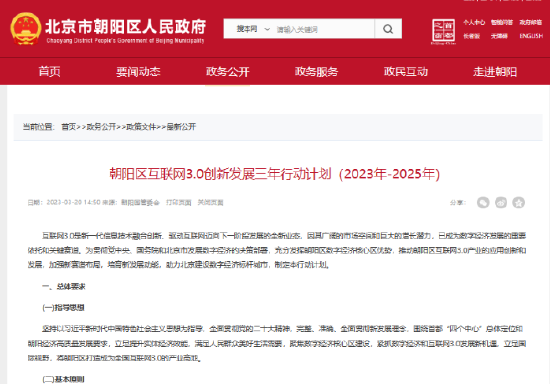550x389 pixels.
Task: Open the 政务服务 navigation tab
Action: point(316,72)
